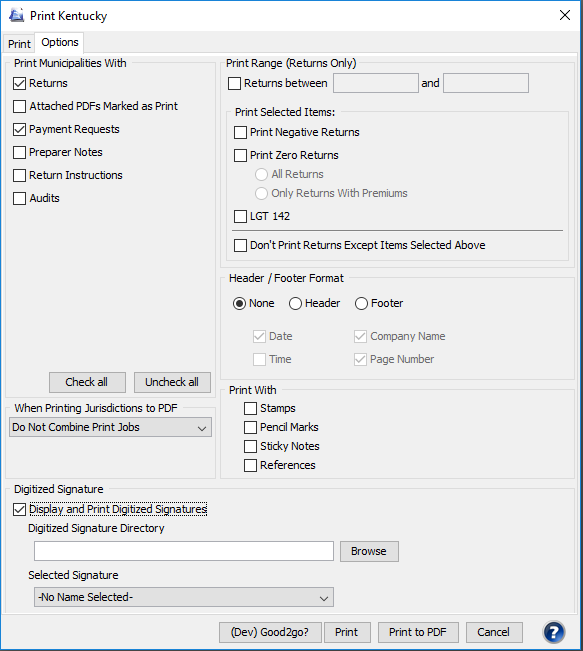583x651 pixels.
Task: Focus the Digitized Signature Directory field
Action: coord(184,551)
